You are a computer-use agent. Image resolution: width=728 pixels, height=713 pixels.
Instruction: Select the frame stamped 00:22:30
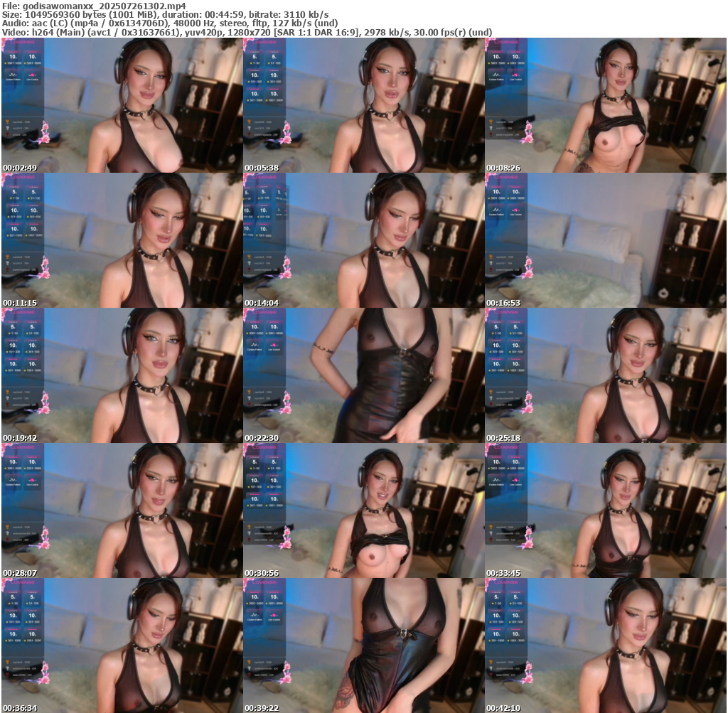click(x=363, y=375)
